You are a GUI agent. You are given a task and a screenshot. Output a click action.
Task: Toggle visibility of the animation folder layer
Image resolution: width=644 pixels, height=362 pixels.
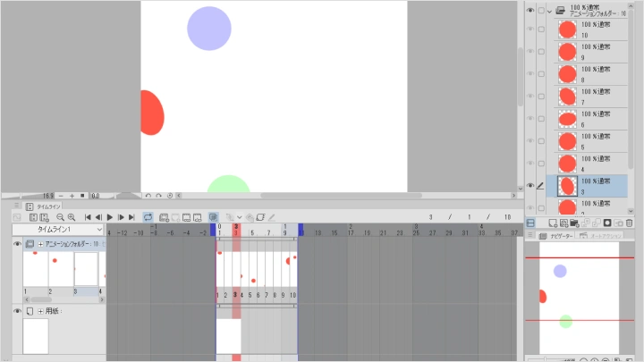point(530,10)
